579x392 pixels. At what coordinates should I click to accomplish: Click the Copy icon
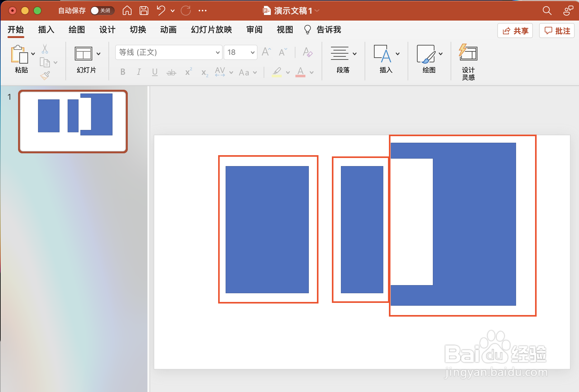coord(45,62)
